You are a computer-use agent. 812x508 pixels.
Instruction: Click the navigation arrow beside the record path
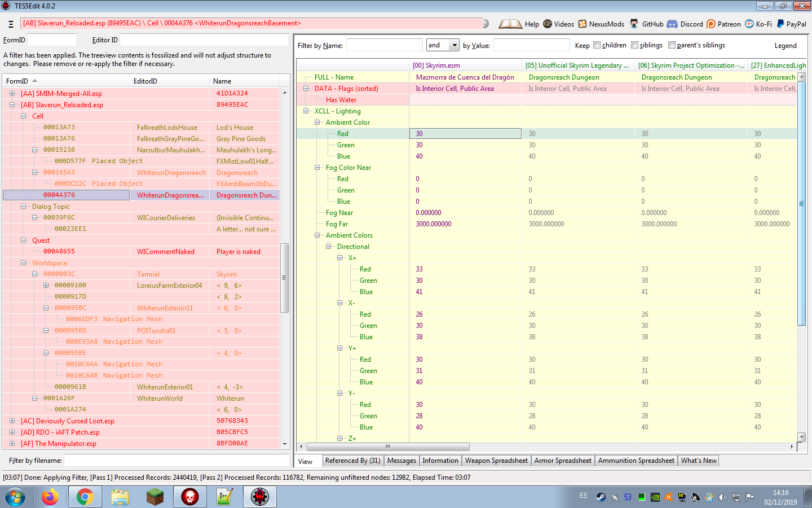pyautogui.click(x=486, y=24)
